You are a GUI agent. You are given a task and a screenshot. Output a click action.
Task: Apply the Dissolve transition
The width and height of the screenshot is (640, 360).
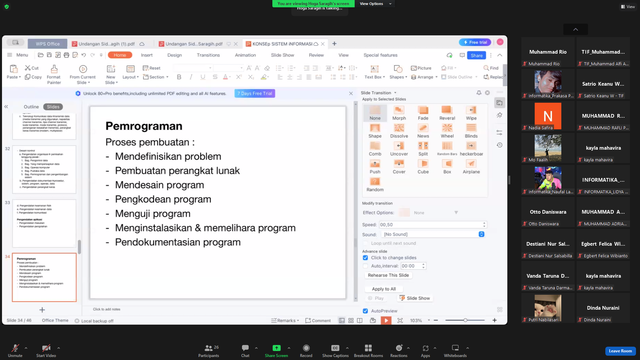click(399, 131)
